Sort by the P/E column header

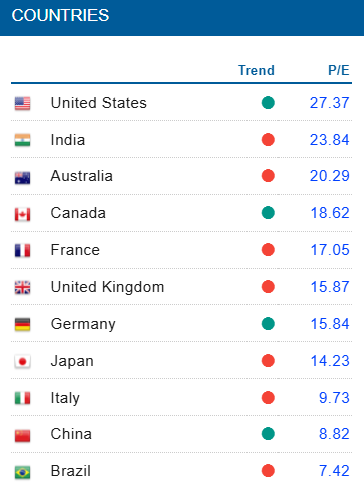pos(339,70)
